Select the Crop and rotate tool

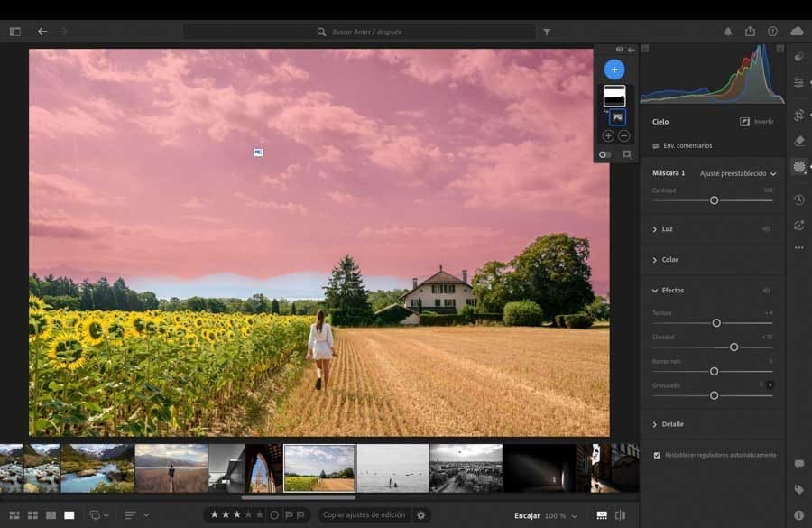coord(798,116)
